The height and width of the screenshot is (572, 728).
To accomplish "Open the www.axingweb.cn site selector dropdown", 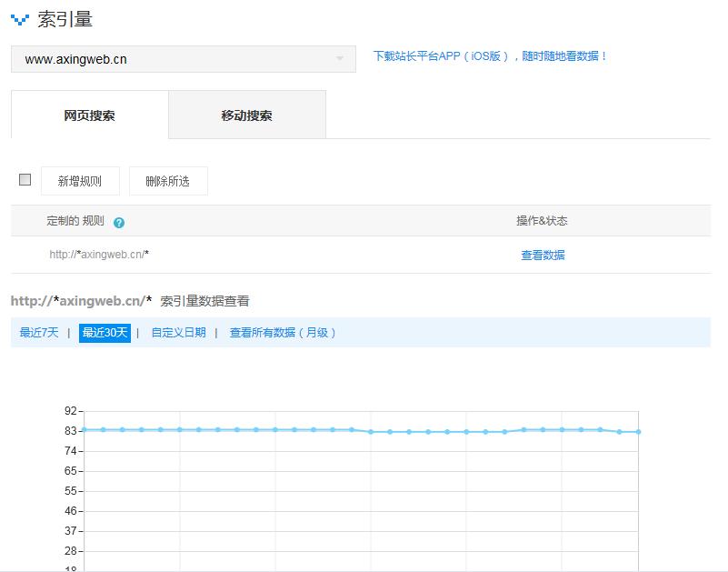I will (x=182, y=59).
